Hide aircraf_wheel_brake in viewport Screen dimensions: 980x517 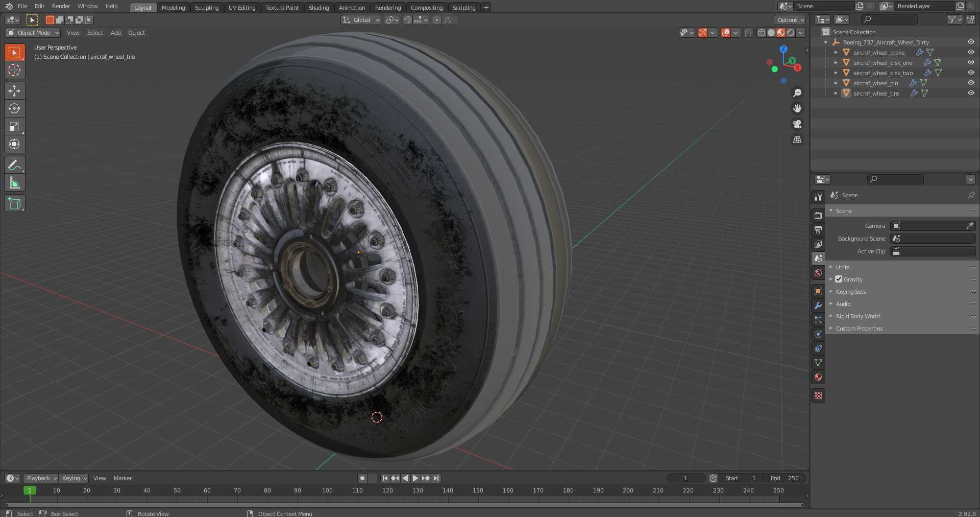click(x=971, y=52)
